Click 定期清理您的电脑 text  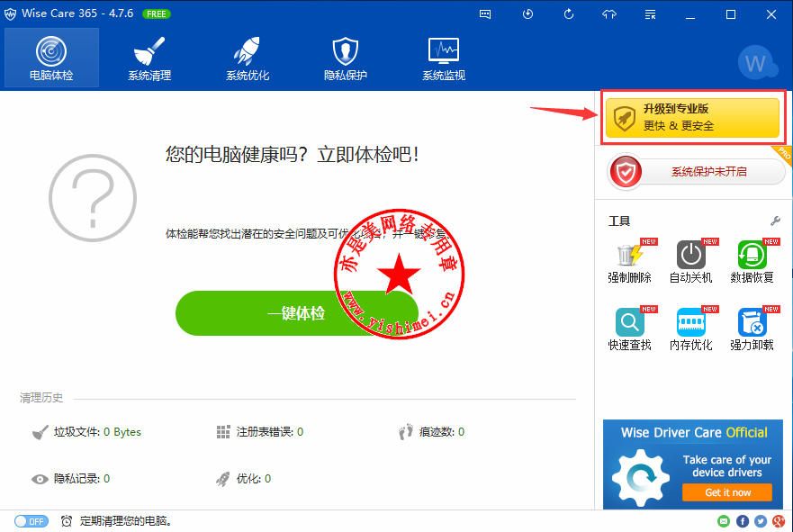pos(125,521)
